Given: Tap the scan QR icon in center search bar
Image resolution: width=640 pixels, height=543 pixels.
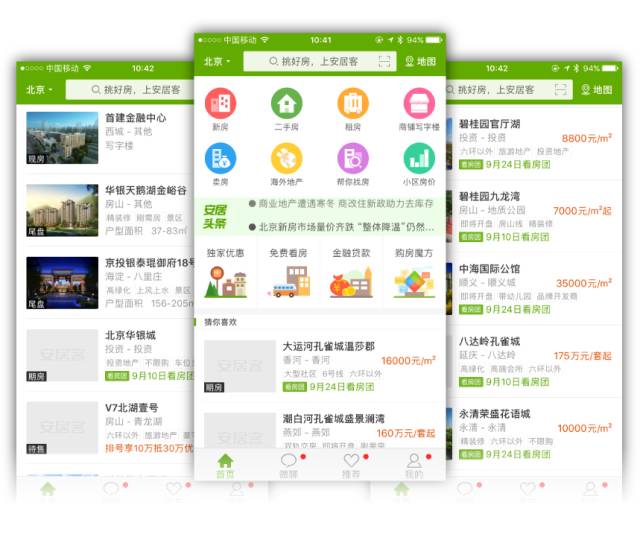Looking at the screenshot, I should coord(384,62).
